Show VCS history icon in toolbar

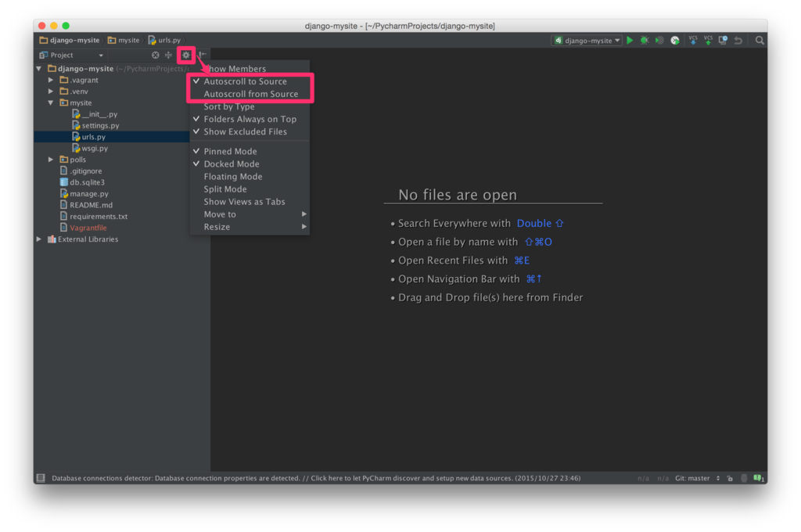click(x=723, y=40)
